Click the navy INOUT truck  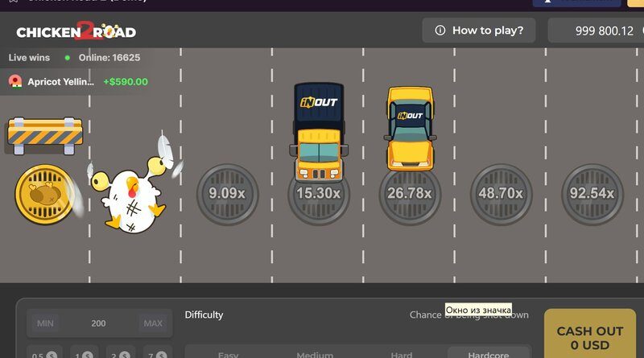(x=319, y=132)
